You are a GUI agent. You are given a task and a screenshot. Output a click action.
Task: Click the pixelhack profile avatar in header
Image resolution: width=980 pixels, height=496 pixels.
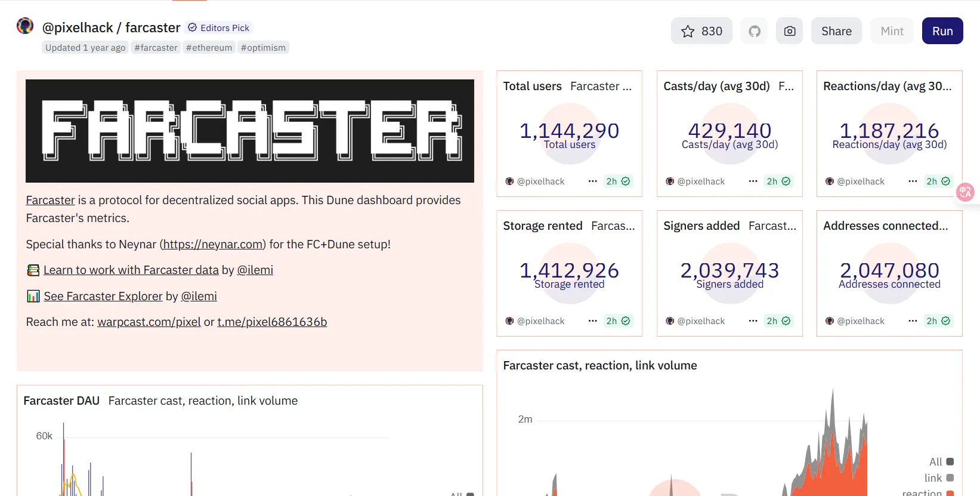[25, 26]
